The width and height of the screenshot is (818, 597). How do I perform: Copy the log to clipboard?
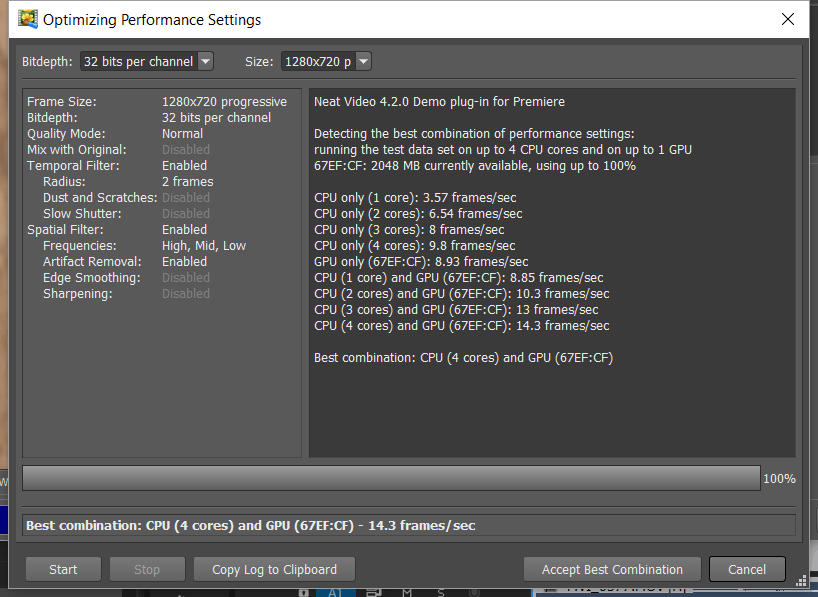click(x=274, y=569)
